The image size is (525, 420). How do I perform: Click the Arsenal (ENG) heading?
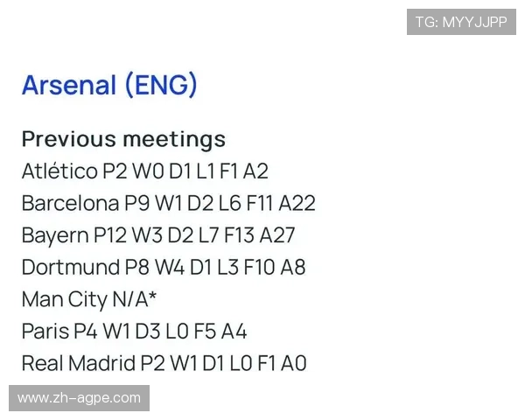(x=109, y=85)
